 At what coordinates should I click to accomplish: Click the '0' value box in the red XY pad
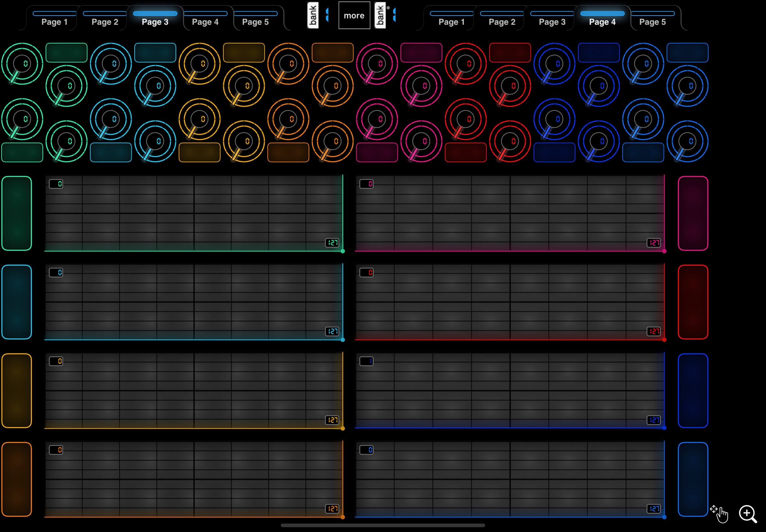[366, 273]
